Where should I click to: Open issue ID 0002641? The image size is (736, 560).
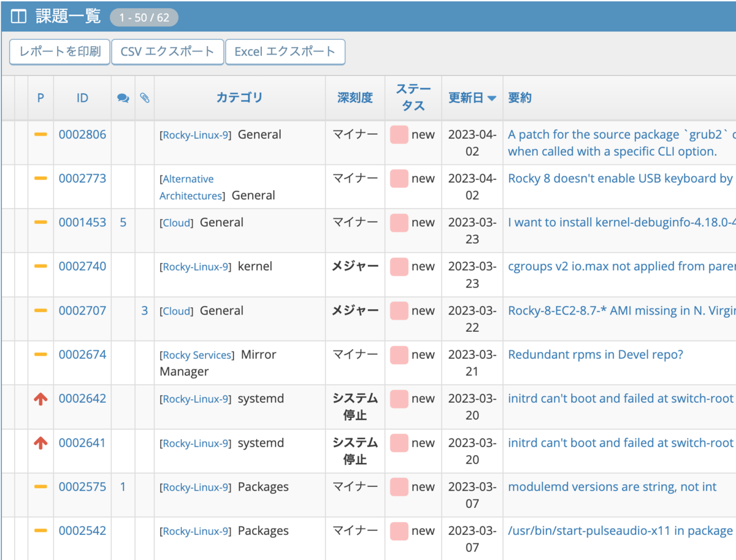pyautogui.click(x=82, y=443)
